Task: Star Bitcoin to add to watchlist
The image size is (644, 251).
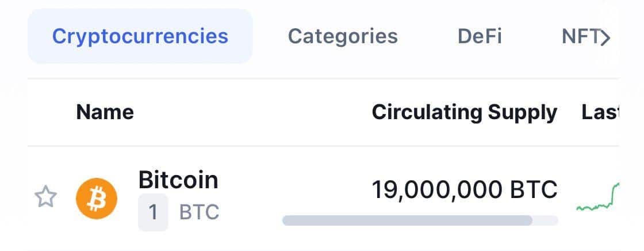Action: point(46,197)
